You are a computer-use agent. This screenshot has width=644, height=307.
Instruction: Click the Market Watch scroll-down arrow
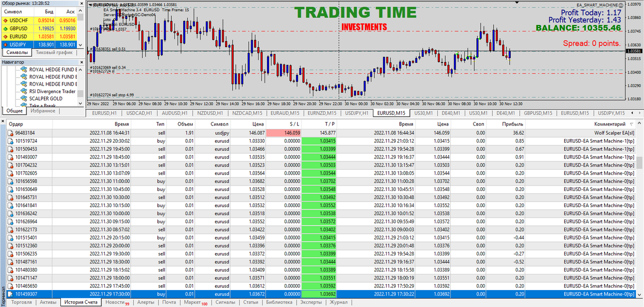pos(81,44)
